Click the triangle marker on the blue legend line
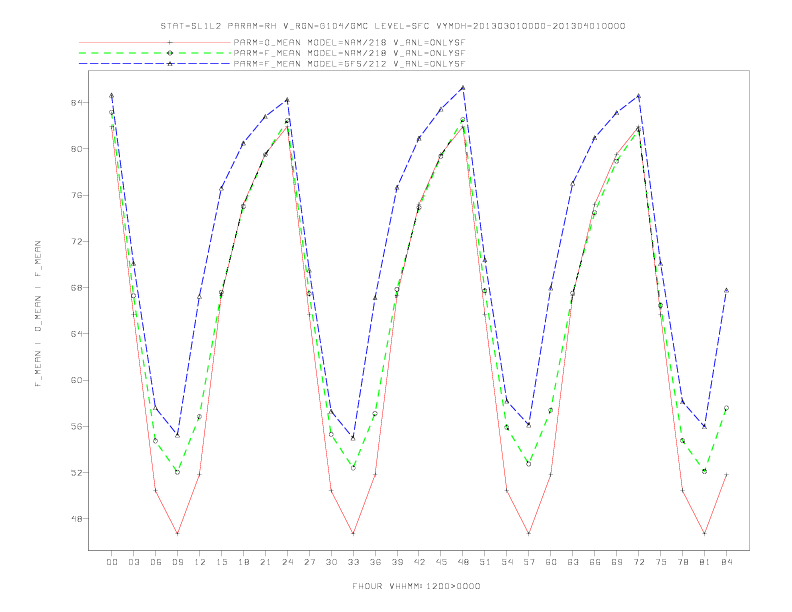792x612 pixels. [170, 64]
